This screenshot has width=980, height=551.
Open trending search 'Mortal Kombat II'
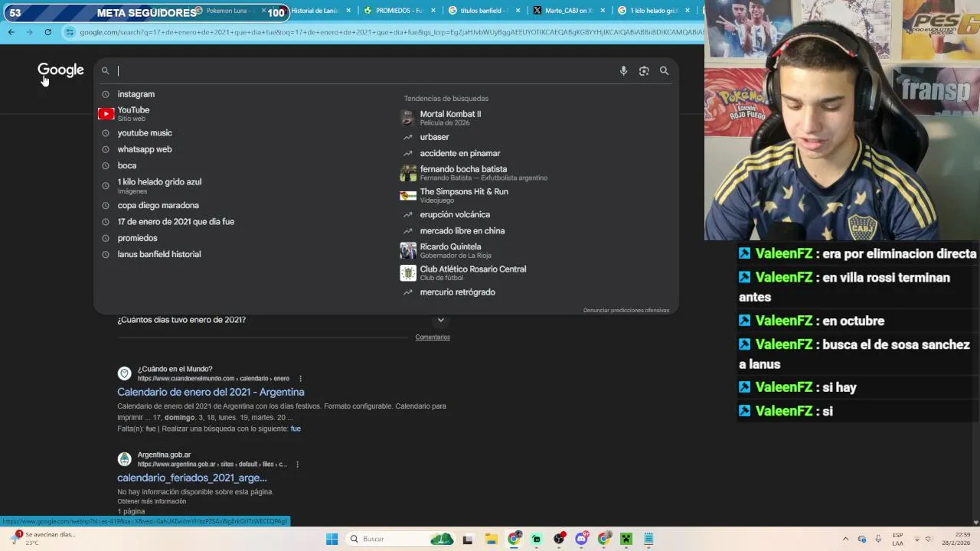pyautogui.click(x=450, y=117)
